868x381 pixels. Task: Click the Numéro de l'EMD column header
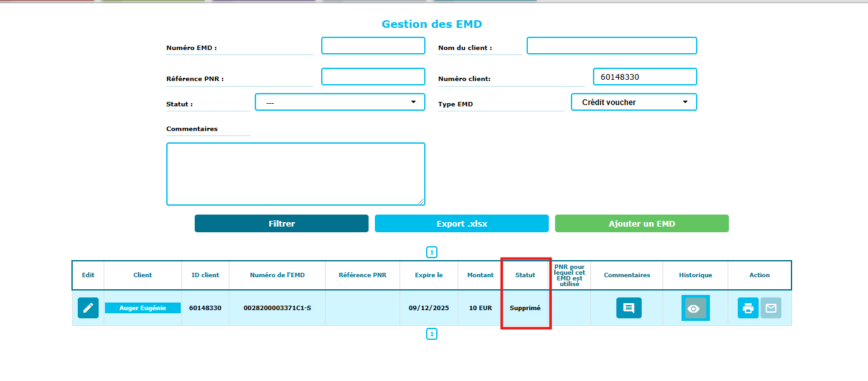(277, 275)
